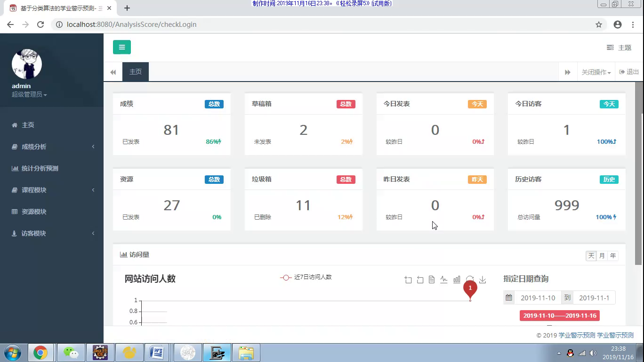Screen dimensions: 644x362
Task: Click the 11 value on 垃圾箱 card
Action: (x=303, y=205)
